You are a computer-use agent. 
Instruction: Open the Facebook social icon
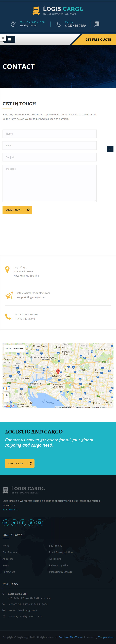point(23,523)
